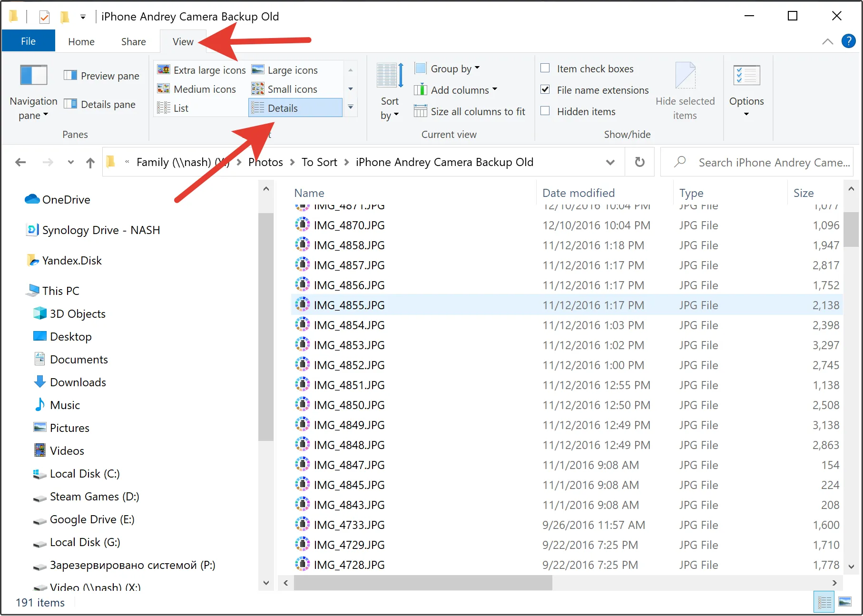863x616 pixels.
Task: Toggle the Preview pane
Action: pyautogui.click(x=102, y=76)
